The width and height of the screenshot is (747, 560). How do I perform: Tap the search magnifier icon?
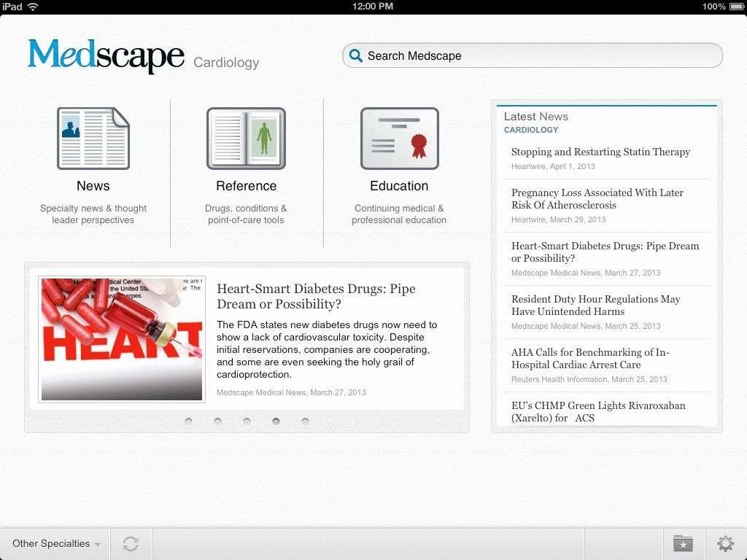[x=355, y=55]
